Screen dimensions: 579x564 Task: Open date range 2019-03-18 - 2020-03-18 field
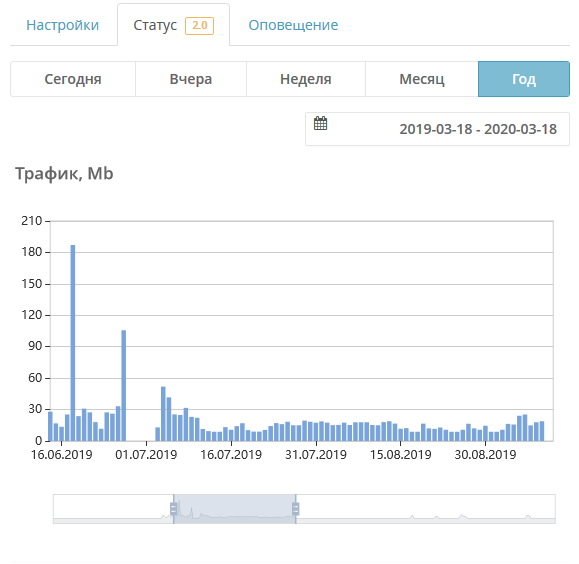[x=437, y=129]
